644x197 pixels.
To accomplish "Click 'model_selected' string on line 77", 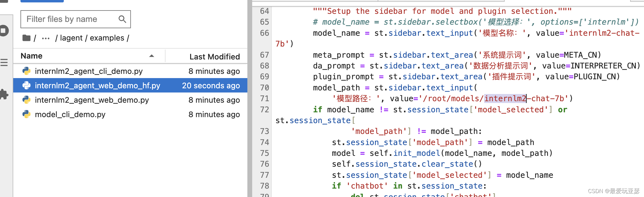I will coord(450,175).
